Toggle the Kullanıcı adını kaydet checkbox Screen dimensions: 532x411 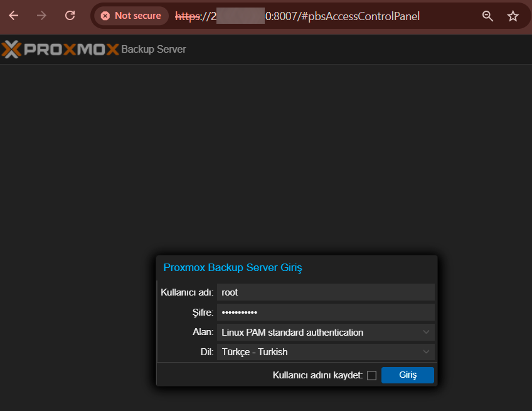coord(371,375)
